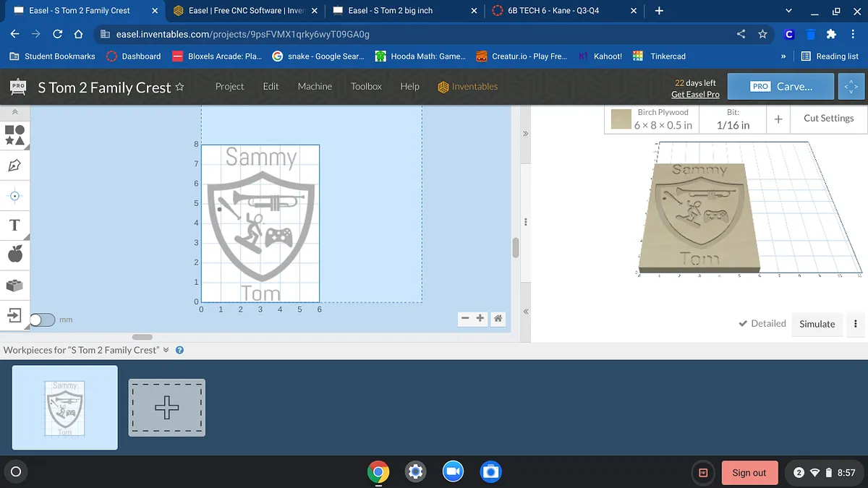Add a new workpiece thumbnail
Screen dimensions: 868x488
coord(167,408)
